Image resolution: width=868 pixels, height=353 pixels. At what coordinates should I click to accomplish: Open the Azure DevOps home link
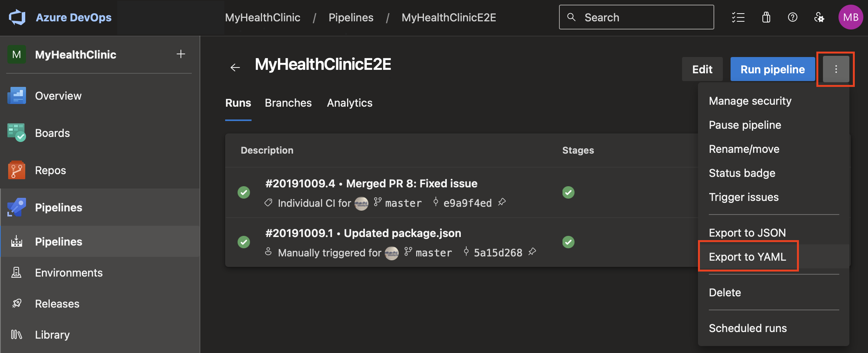tap(73, 17)
